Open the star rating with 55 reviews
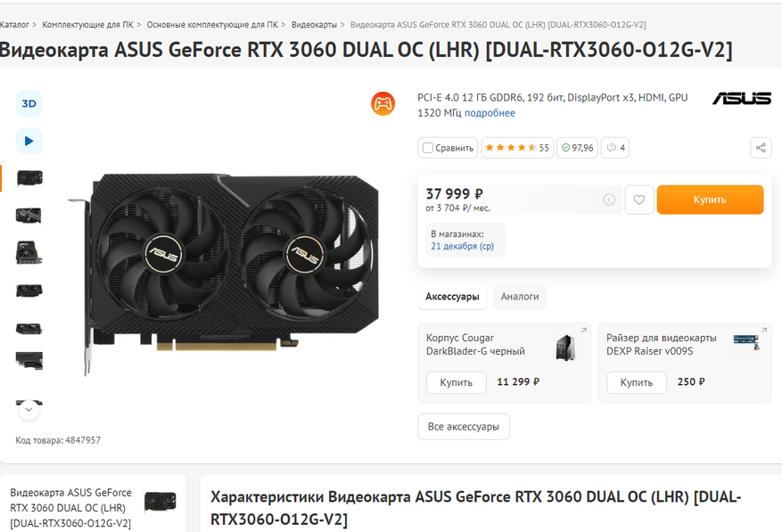Viewport: 782px width, 532px height. 517,148
